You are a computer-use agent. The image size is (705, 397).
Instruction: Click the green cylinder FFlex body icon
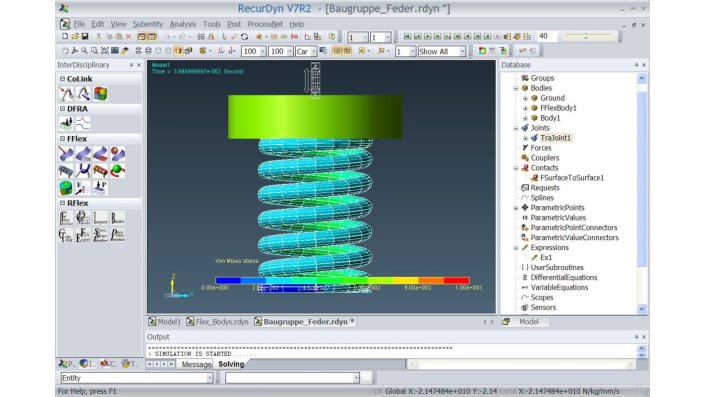point(66,188)
